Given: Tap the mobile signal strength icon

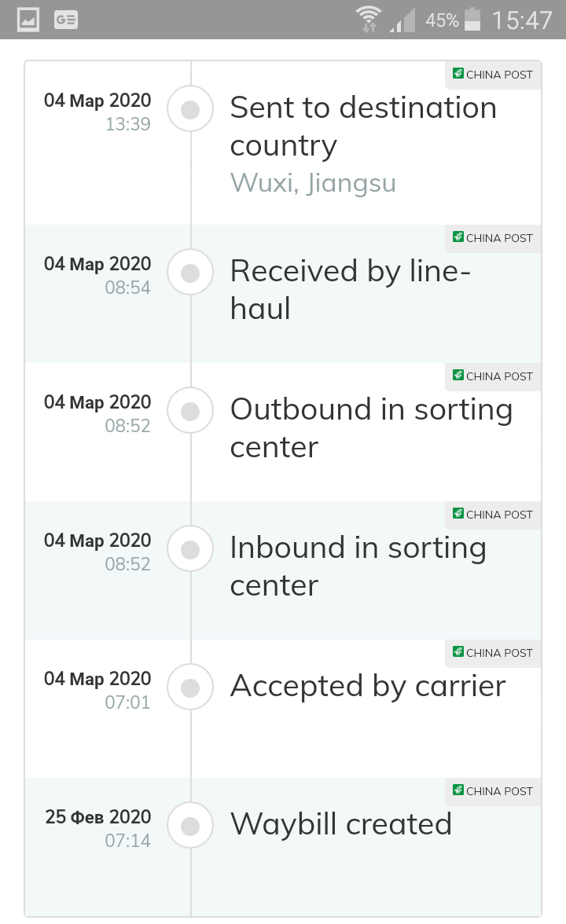Looking at the screenshot, I should (403, 21).
